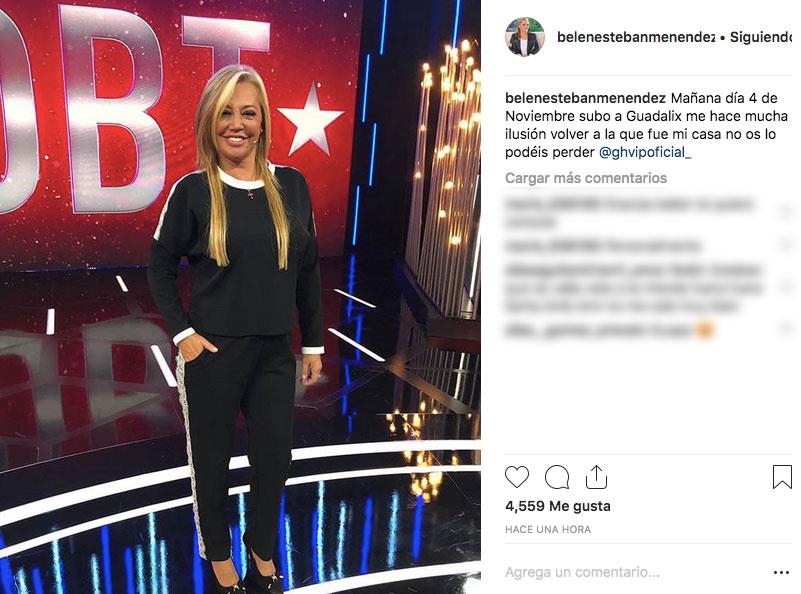Share the post using the share icon
The width and height of the screenshot is (801, 594).
pos(596,477)
